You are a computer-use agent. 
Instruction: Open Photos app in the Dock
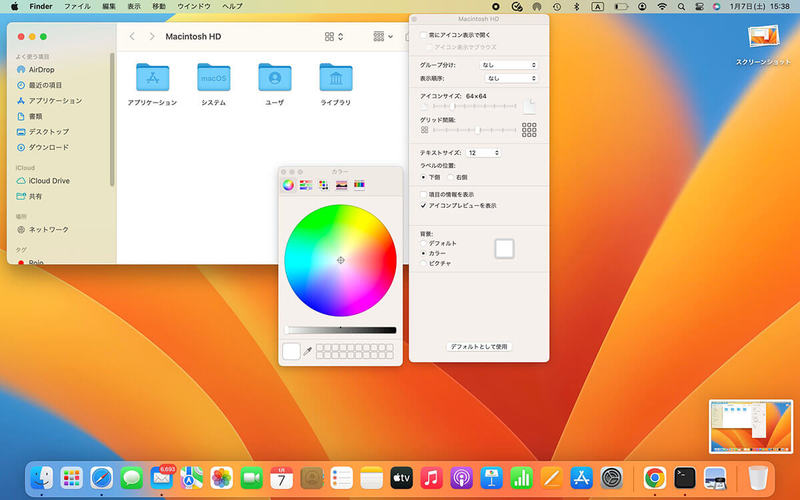(x=221, y=478)
